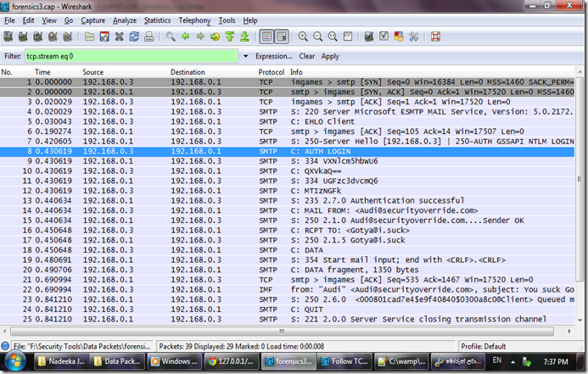Switch to 127.0.0.1 Chrome taskbar item
The width and height of the screenshot is (588, 374).
(232, 361)
